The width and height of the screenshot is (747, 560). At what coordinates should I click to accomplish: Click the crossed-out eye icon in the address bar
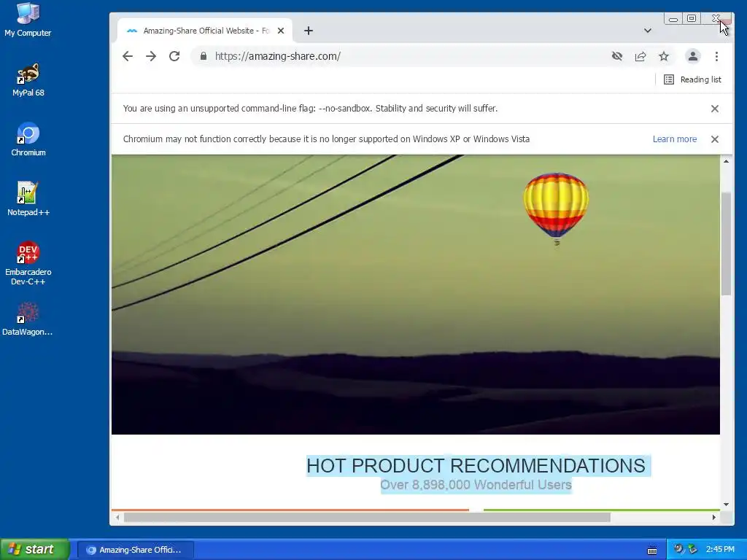click(x=617, y=56)
